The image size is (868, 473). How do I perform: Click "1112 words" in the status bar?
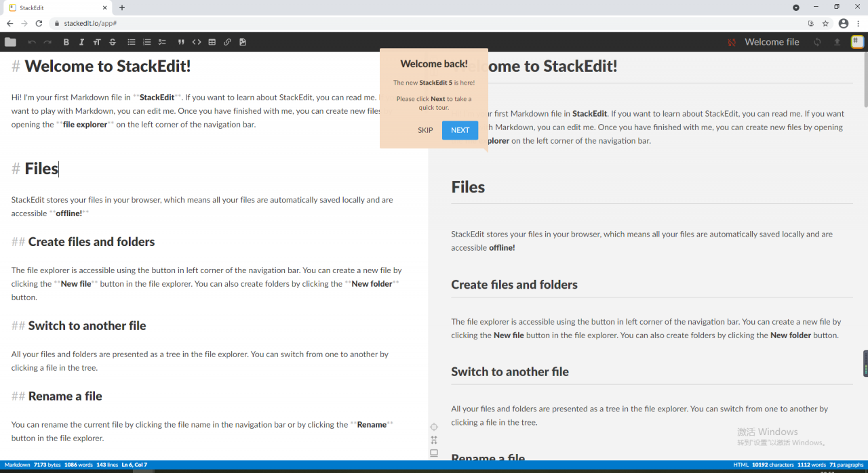pyautogui.click(x=812, y=465)
